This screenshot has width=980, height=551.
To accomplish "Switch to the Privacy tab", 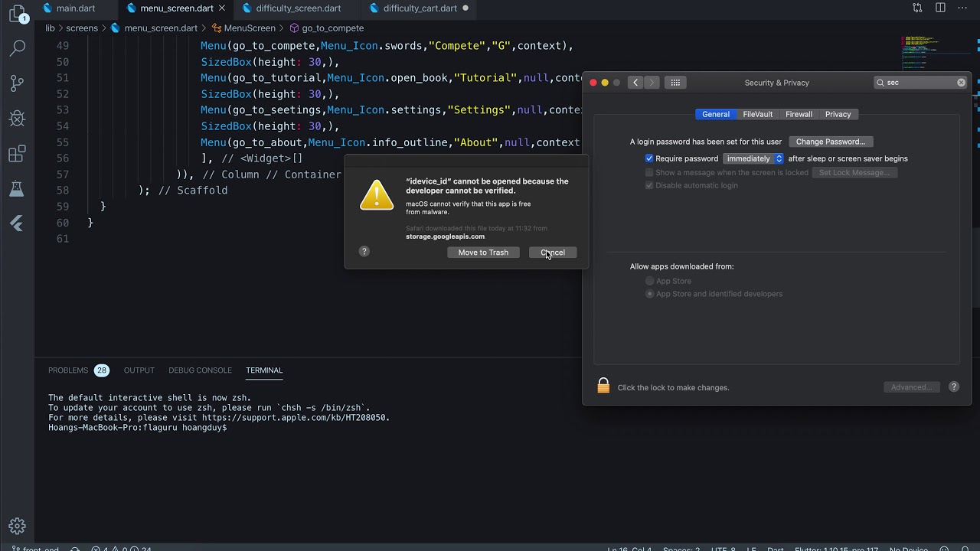I will [x=838, y=114].
